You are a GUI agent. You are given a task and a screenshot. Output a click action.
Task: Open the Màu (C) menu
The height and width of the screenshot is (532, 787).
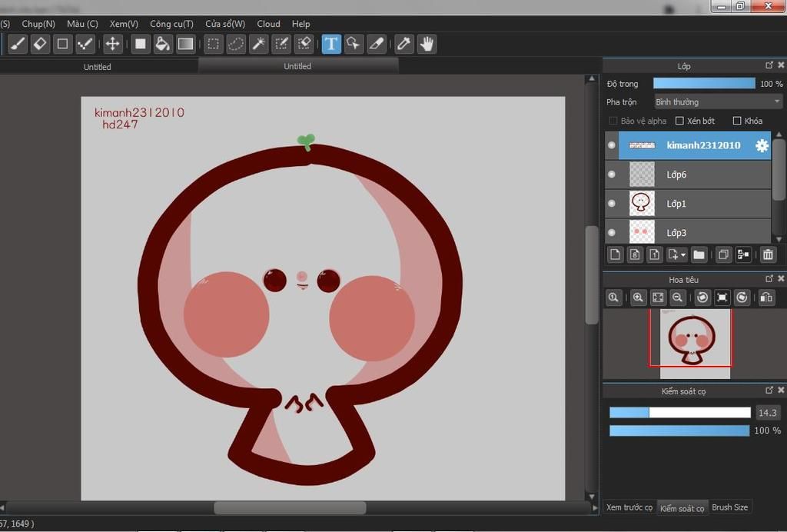tap(82, 24)
